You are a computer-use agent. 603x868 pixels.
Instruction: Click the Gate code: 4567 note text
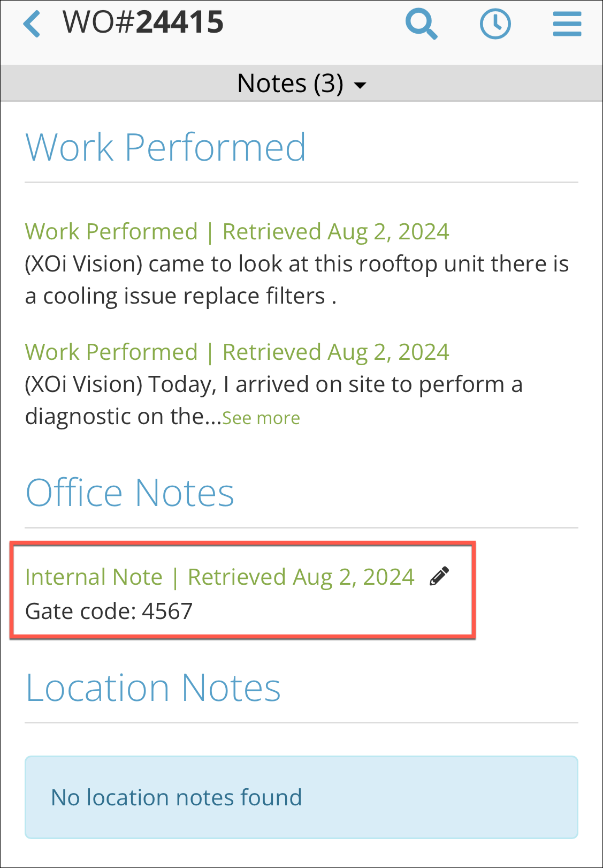(109, 611)
